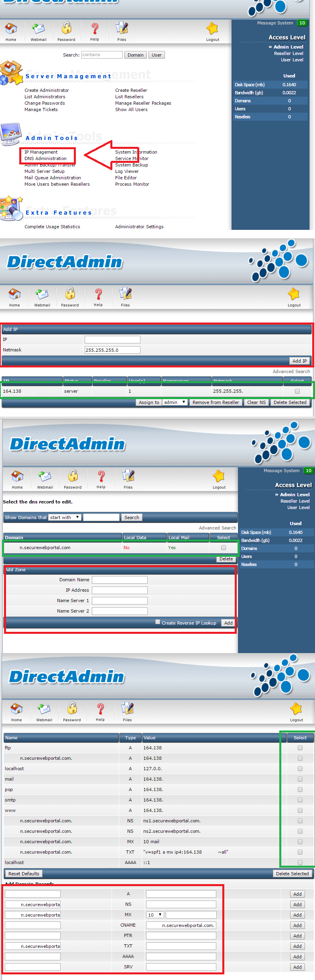Viewport: 315px width, 980px height.
Task: Click Password padlock icon on Add IP screen
Action: 70,294
